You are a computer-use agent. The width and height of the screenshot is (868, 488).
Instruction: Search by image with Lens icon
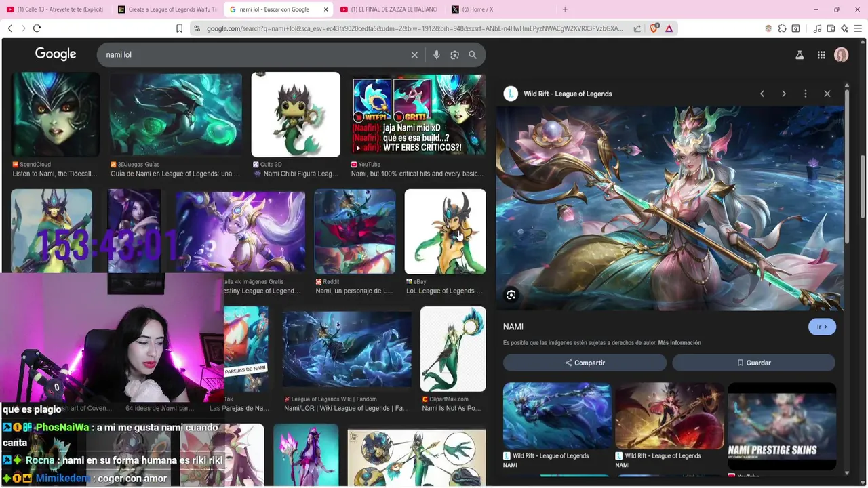454,55
